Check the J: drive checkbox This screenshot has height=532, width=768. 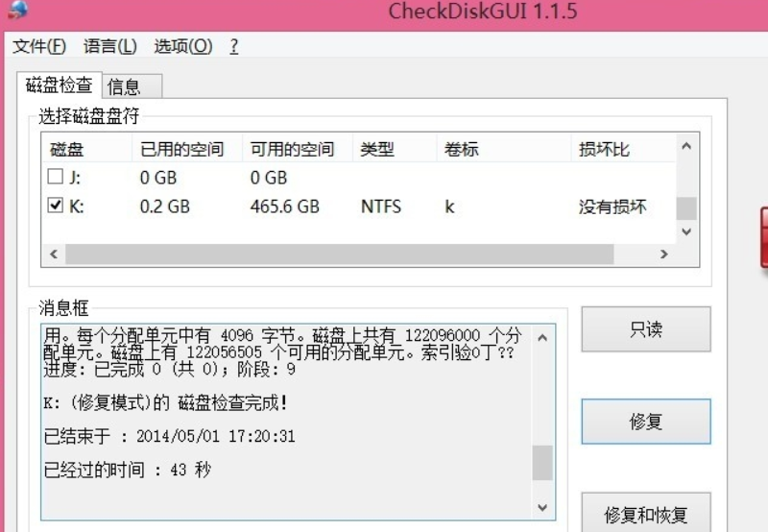tap(56, 177)
